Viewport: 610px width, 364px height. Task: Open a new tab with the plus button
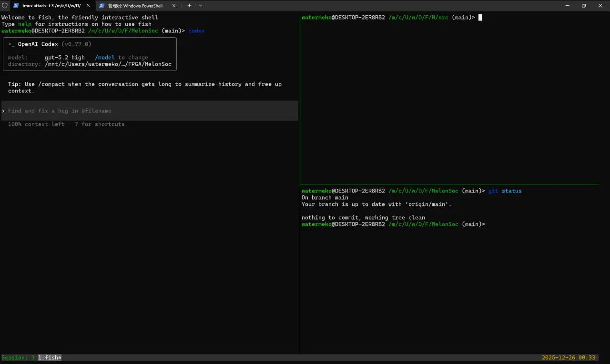pyautogui.click(x=189, y=6)
